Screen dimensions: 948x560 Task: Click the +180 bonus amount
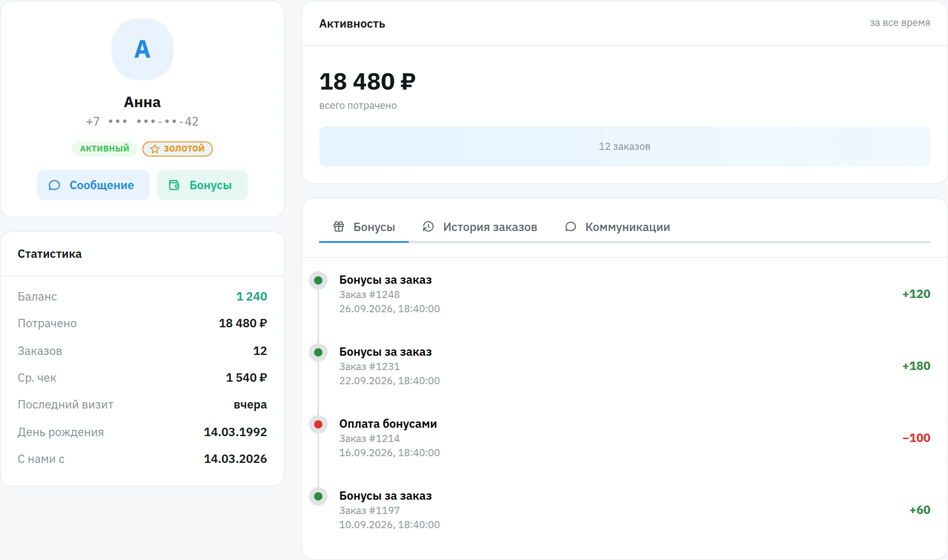[916, 366]
